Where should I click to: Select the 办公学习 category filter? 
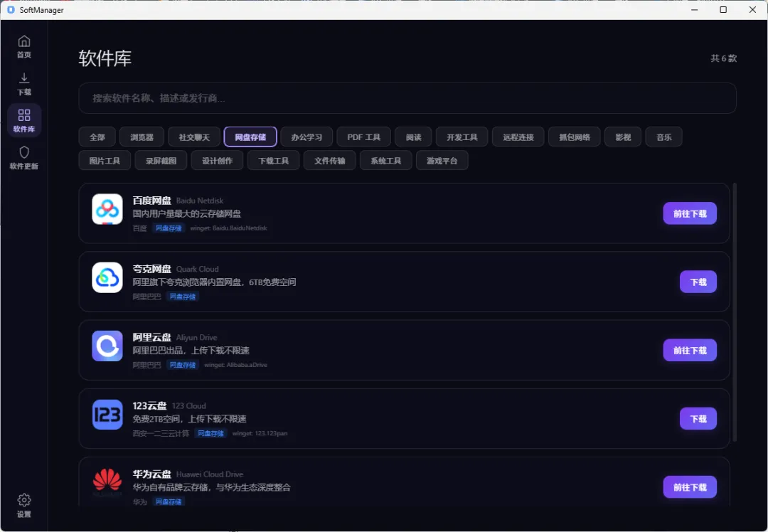pos(306,137)
